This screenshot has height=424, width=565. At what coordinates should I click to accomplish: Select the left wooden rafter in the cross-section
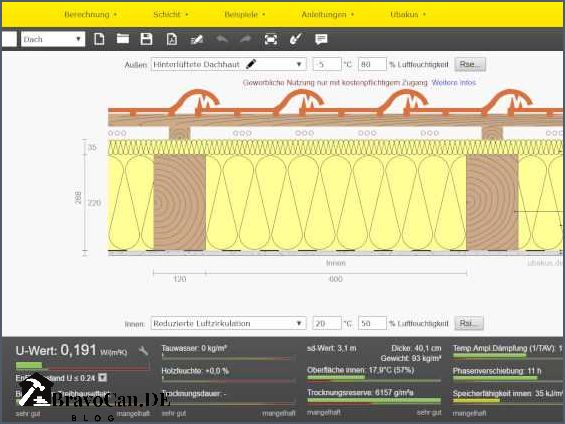coord(180,202)
